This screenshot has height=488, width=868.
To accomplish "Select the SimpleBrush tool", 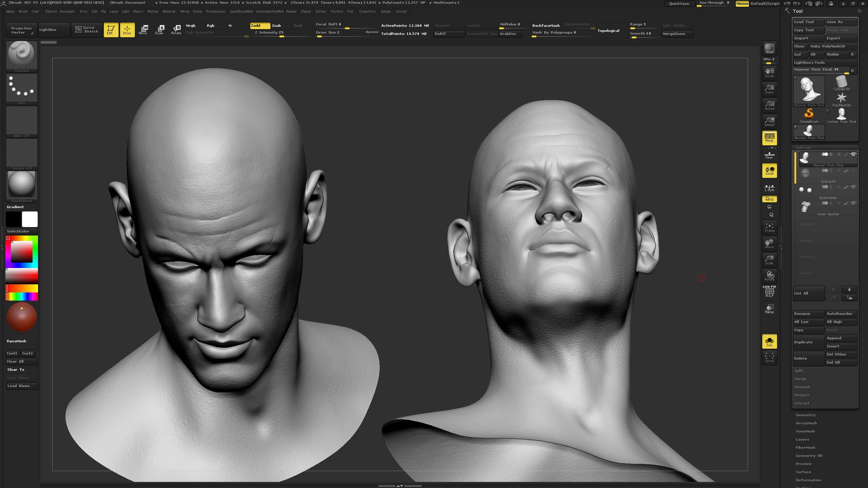I will (809, 116).
